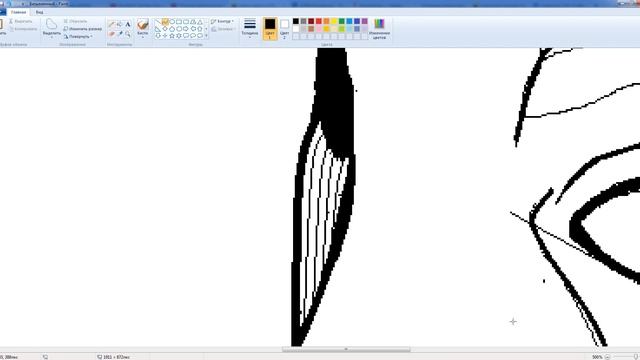Choose the highlighted Curve shape
This screenshot has height=360, width=640.
point(165,22)
